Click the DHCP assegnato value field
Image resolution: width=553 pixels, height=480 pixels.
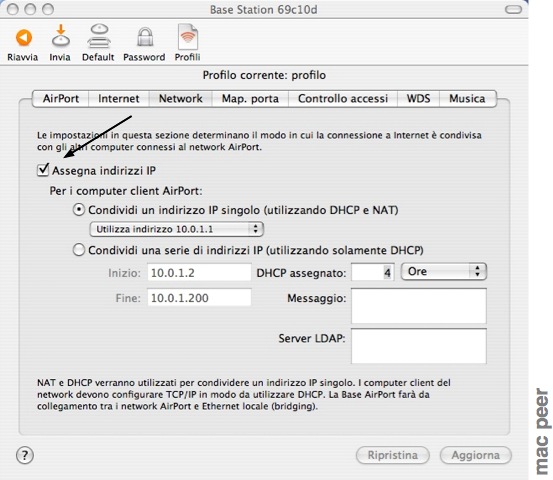[372, 272]
